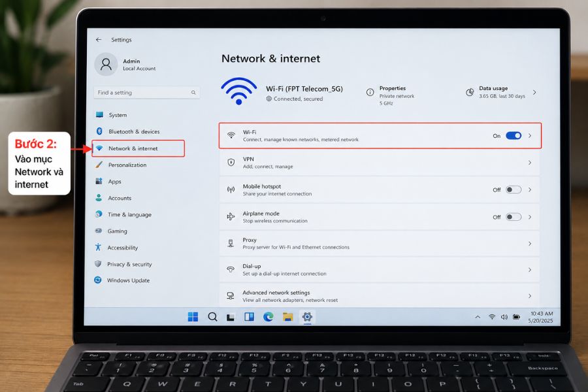Click the Settings gear on the taskbar
This screenshot has width=588, height=392.
tap(307, 317)
